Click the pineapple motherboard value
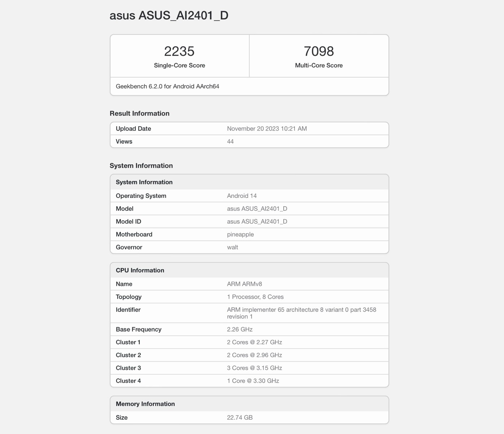This screenshot has height=434, width=504. 240,234
